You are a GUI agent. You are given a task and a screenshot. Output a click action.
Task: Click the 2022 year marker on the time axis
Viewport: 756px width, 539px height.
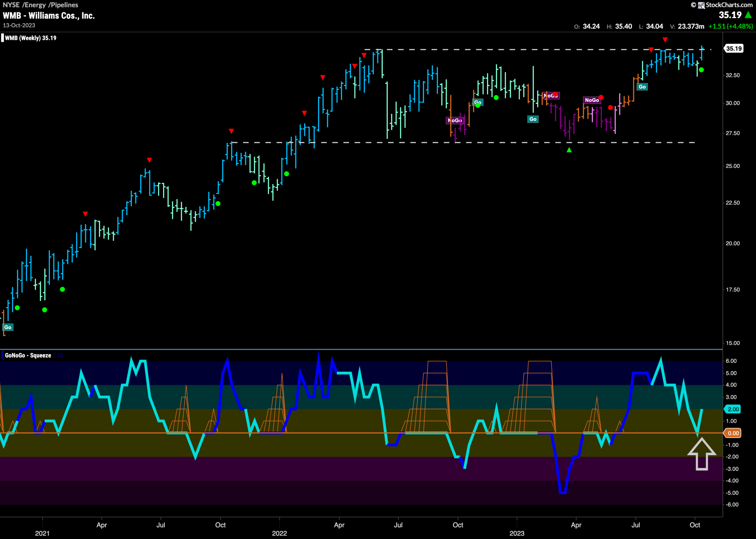point(279,533)
